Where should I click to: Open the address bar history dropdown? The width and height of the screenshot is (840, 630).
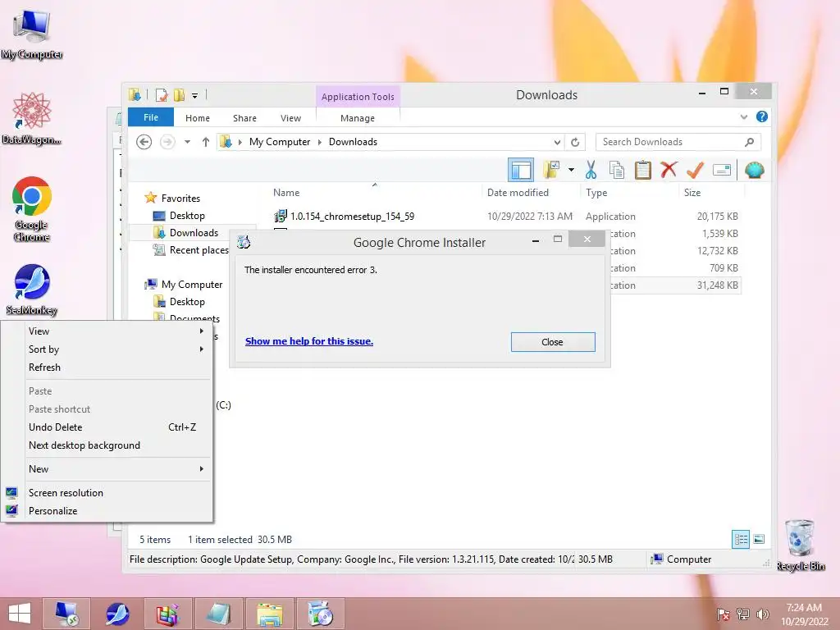557,142
